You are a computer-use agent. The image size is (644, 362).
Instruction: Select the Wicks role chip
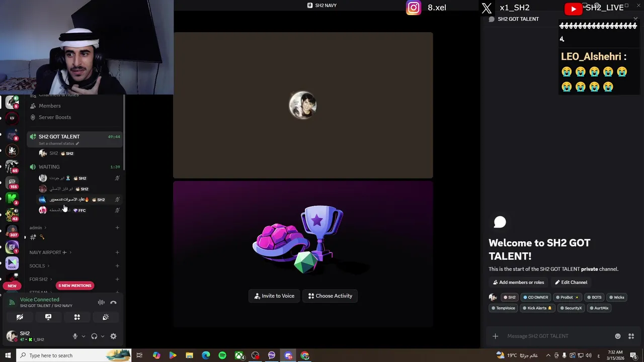616,297
